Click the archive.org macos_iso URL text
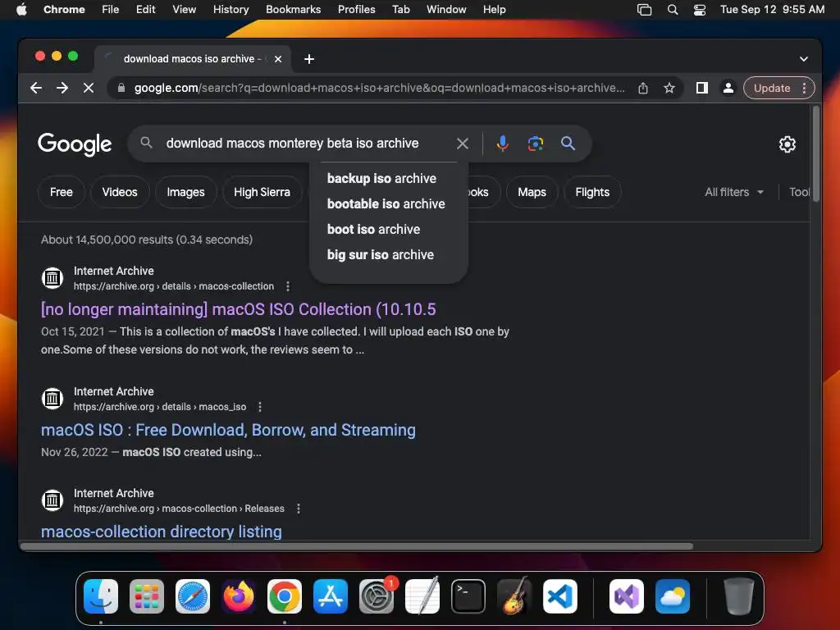Viewport: 840px width, 630px height. (x=160, y=407)
